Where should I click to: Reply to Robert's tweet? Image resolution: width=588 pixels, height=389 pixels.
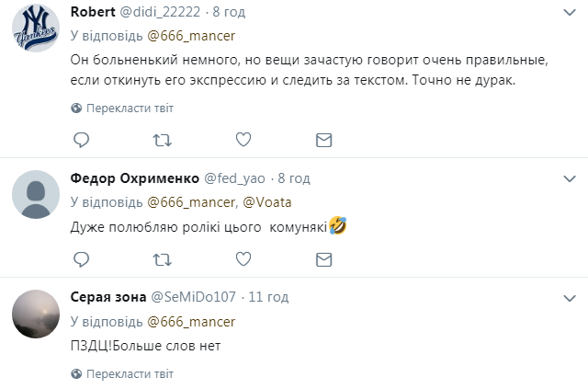[81, 140]
